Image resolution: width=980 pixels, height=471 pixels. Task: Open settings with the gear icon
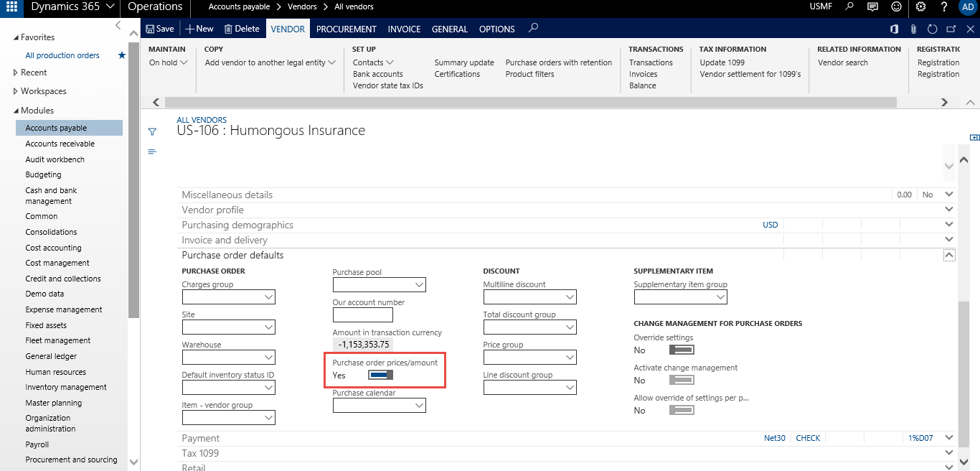point(920,6)
